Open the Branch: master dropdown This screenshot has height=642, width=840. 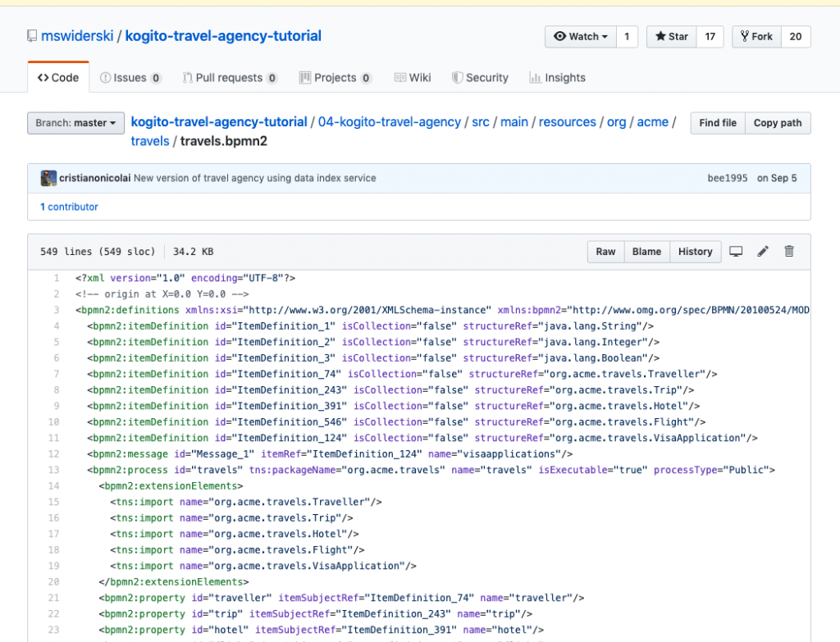pyautogui.click(x=75, y=123)
